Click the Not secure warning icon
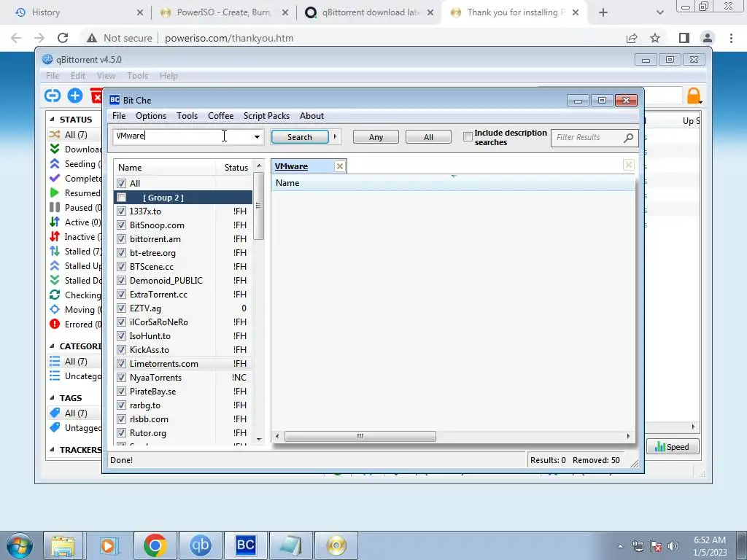 pyautogui.click(x=92, y=38)
